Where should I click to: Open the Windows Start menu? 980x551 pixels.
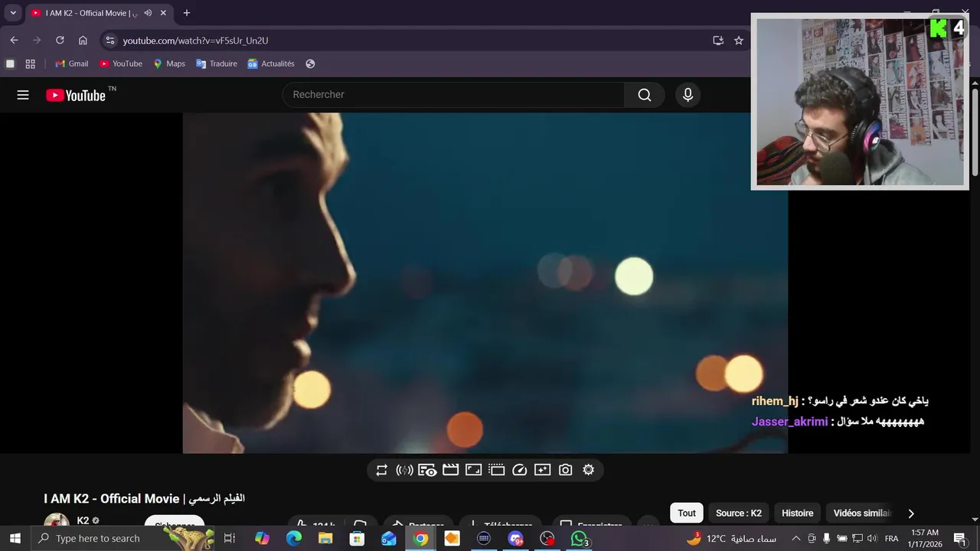click(x=15, y=539)
